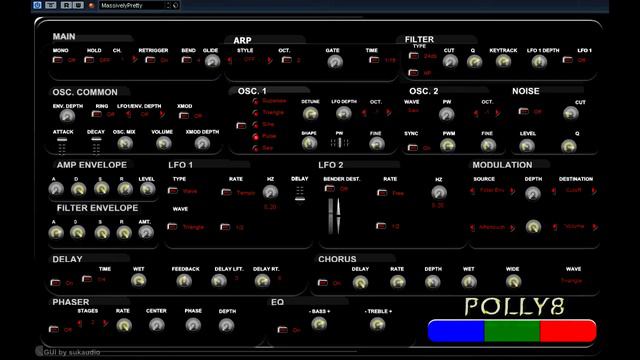This screenshot has width=640, height=360.
Task: Click the R read automation icon
Action: pyautogui.click(x=66, y=5)
